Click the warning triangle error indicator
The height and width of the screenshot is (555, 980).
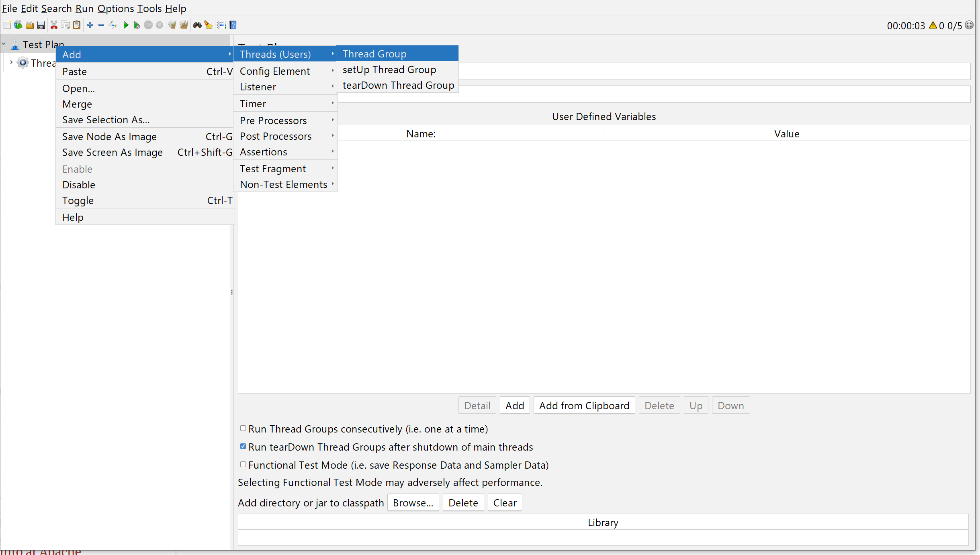point(933,25)
